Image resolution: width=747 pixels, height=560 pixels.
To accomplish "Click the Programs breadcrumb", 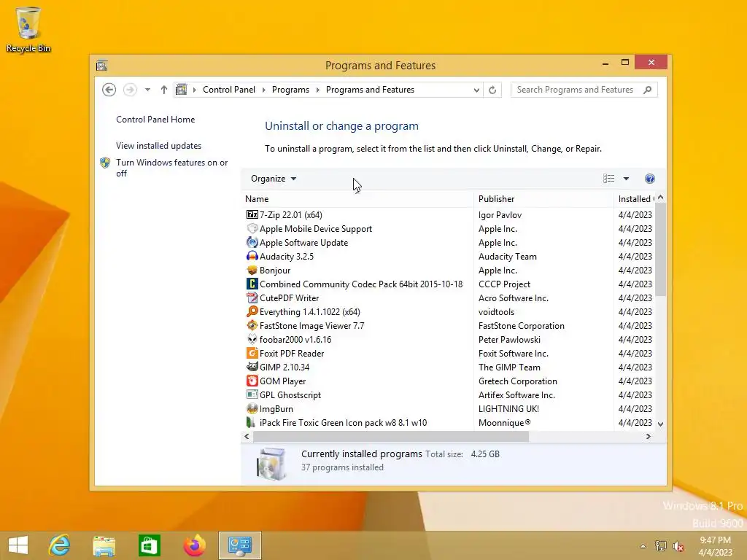I will (290, 90).
